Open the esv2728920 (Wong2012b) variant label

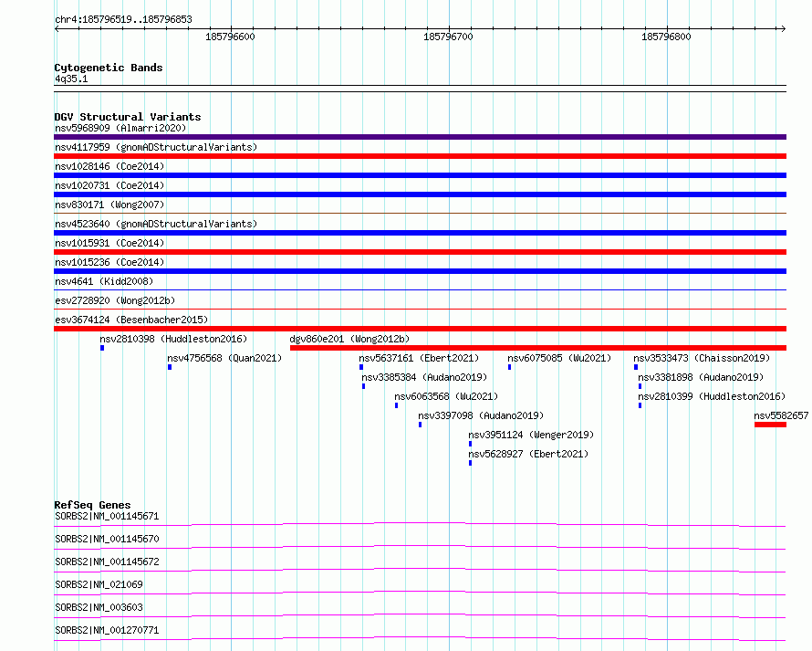115,300
